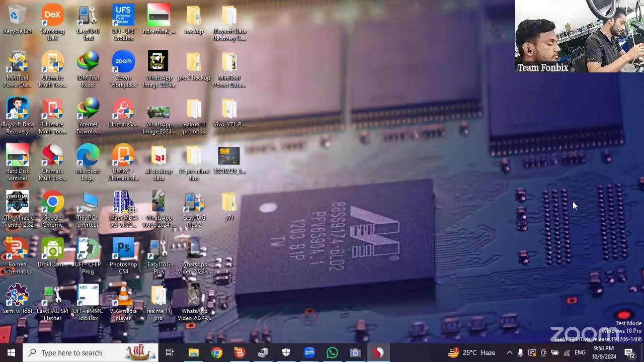The height and width of the screenshot is (362, 644).
Task: Open the all desktop data folder
Action: coord(159,163)
